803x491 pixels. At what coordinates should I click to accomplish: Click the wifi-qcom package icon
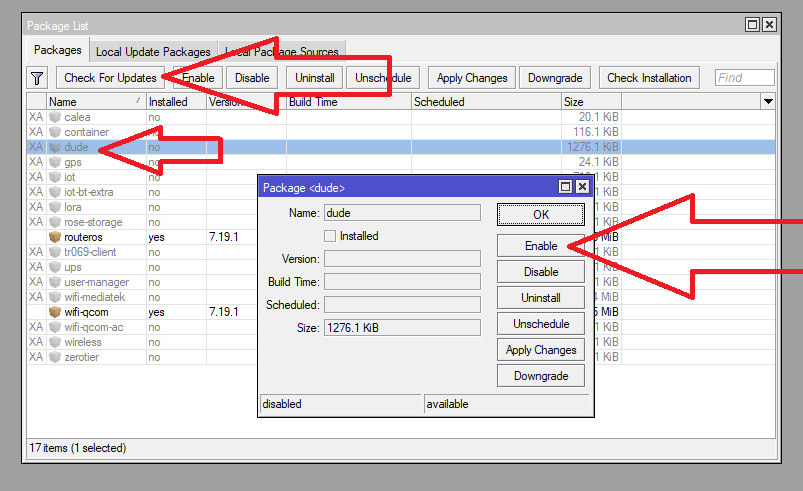coord(55,312)
